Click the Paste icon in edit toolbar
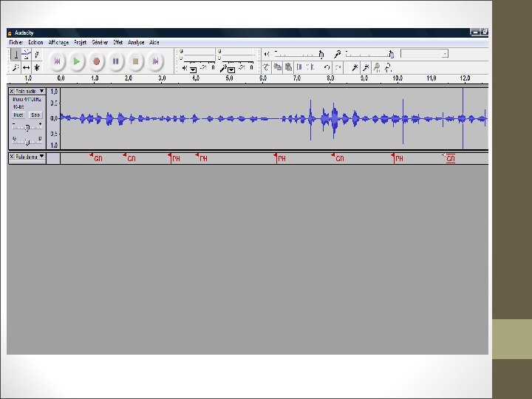This screenshot has height=399, width=532. pyautogui.click(x=288, y=67)
